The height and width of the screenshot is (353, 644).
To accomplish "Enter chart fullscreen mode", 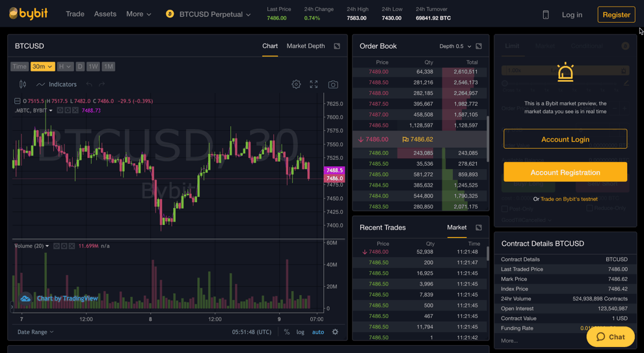I will (314, 84).
